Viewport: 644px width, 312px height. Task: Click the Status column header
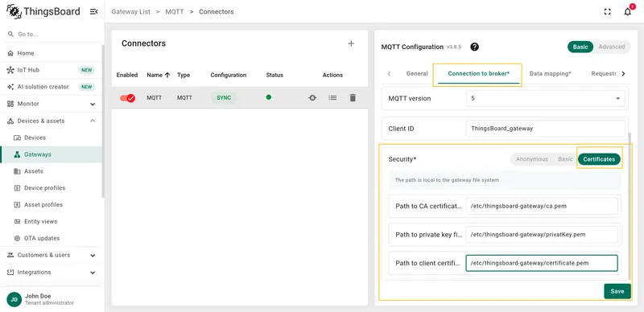[x=275, y=75]
